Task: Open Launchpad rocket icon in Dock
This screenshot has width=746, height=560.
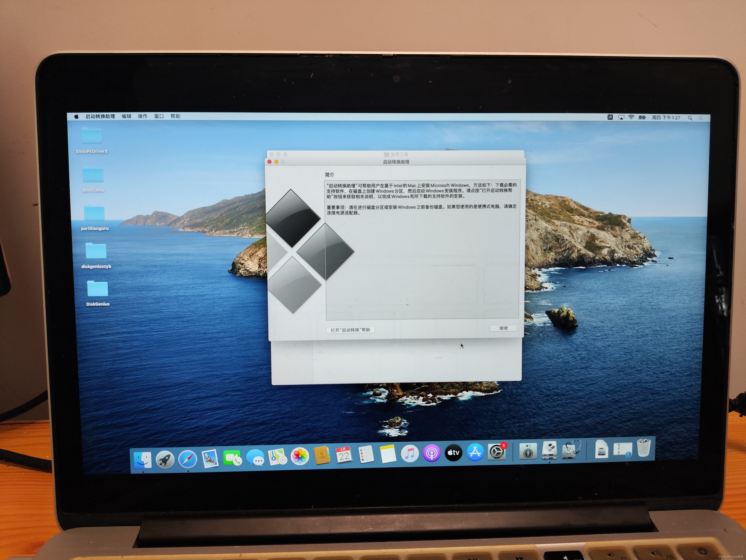Action: click(165, 460)
